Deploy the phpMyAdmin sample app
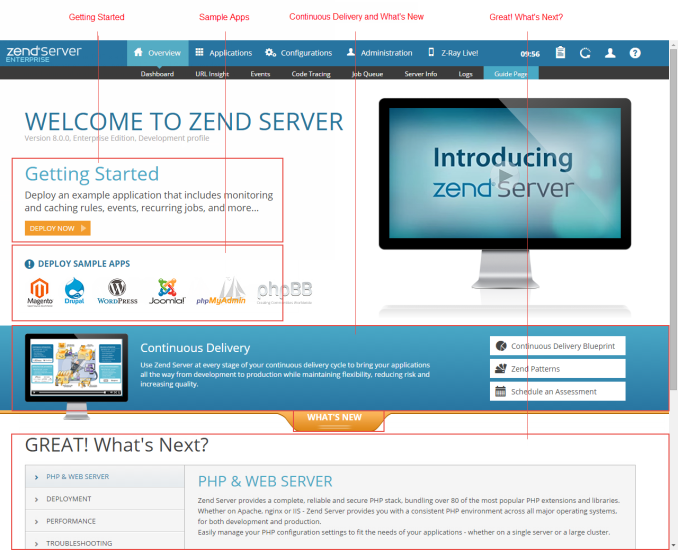 221,291
